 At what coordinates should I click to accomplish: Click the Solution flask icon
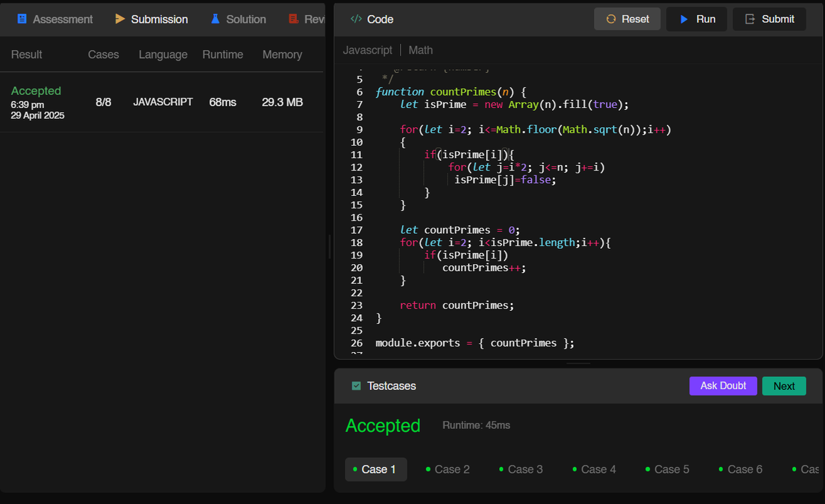coord(215,19)
